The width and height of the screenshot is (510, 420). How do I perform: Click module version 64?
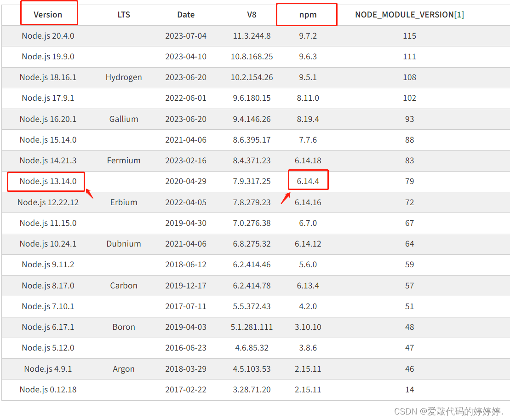[x=409, y=244]
